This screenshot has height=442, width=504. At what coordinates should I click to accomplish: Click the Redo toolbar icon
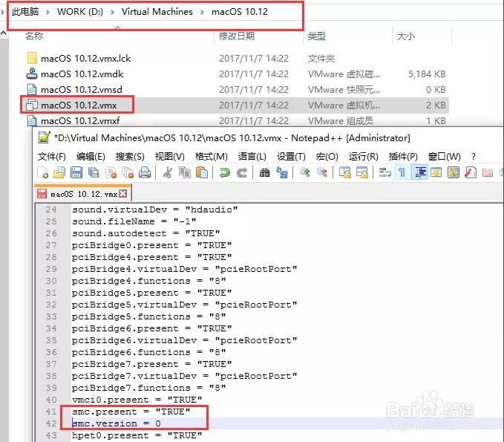[x=242, y=173]
